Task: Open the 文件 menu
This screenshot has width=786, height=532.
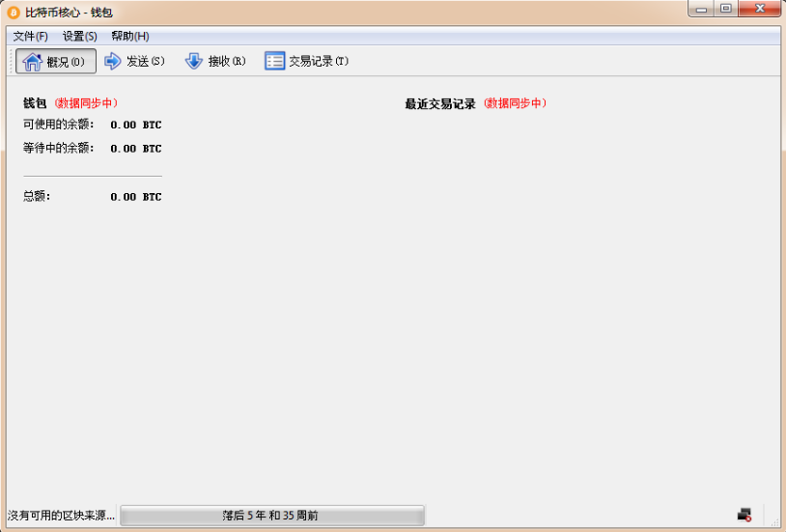Action: (30, 36)
